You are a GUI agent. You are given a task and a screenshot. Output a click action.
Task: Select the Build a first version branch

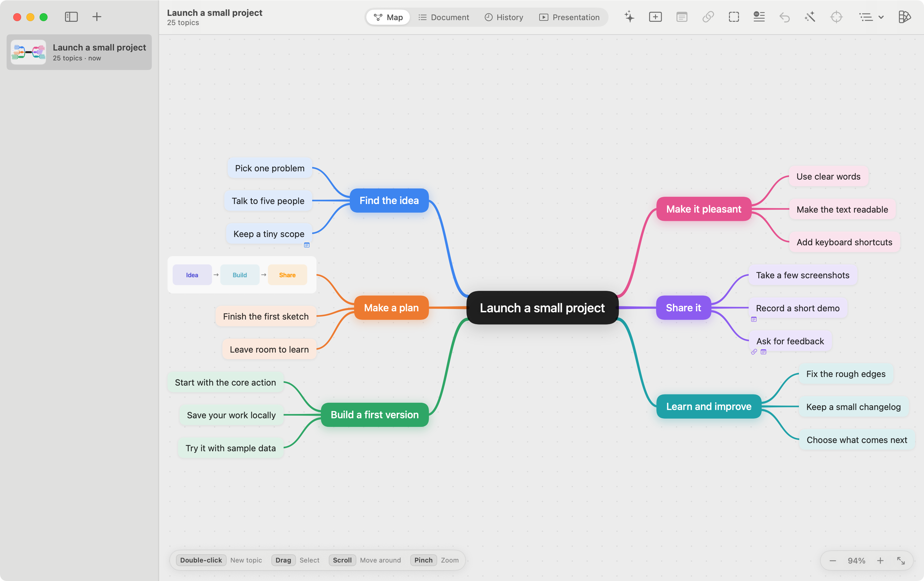[375, 415]
